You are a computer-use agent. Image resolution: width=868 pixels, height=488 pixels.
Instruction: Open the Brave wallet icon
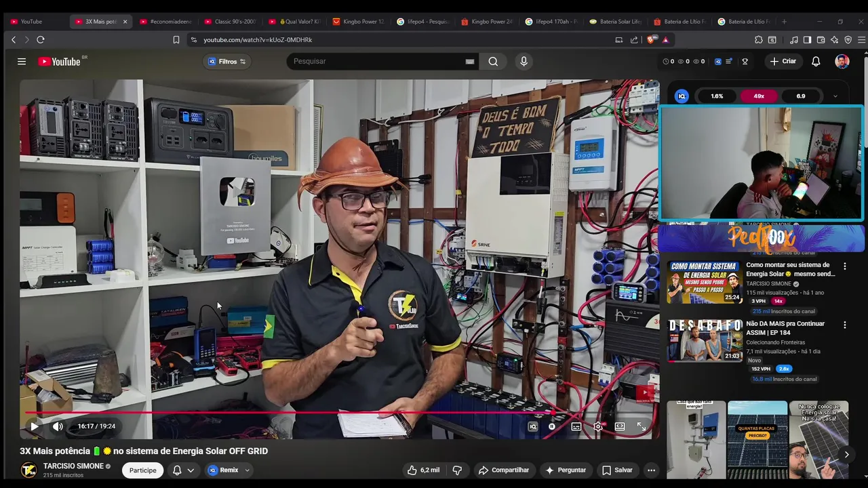821,40
